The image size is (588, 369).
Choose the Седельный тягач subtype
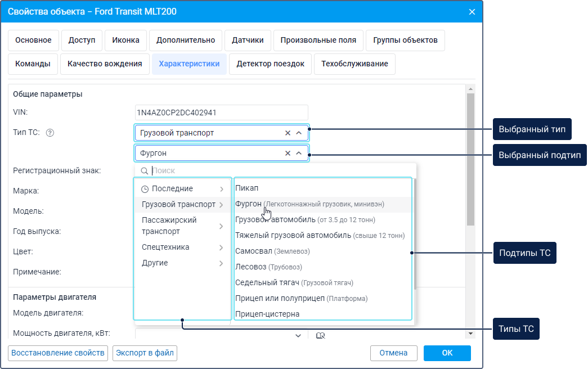point(322,283)
